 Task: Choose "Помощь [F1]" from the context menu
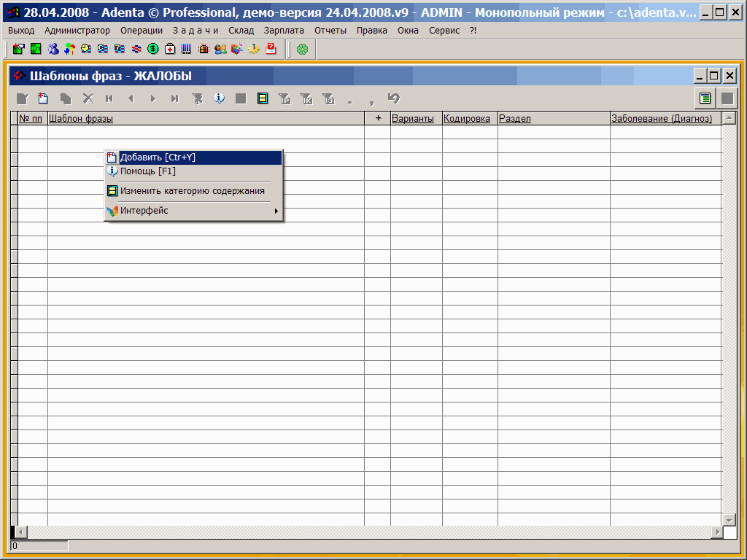[x=148, y=171]
